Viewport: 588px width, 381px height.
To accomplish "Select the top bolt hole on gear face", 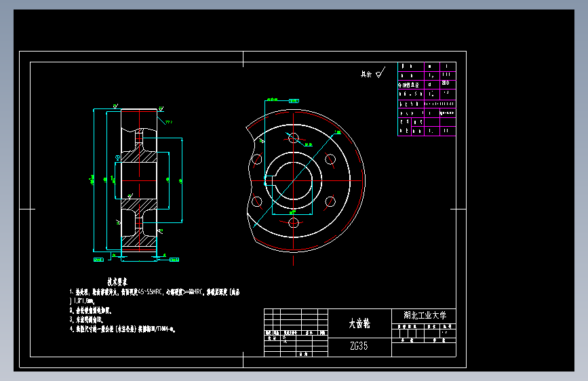I will (293, 138).
